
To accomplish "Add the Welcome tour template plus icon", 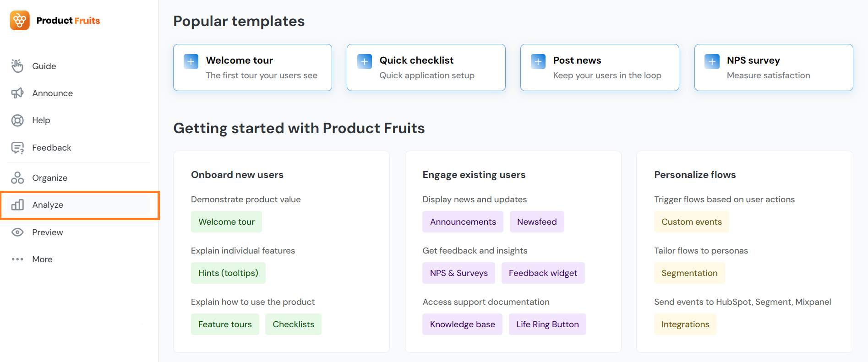I will [191, 61].
